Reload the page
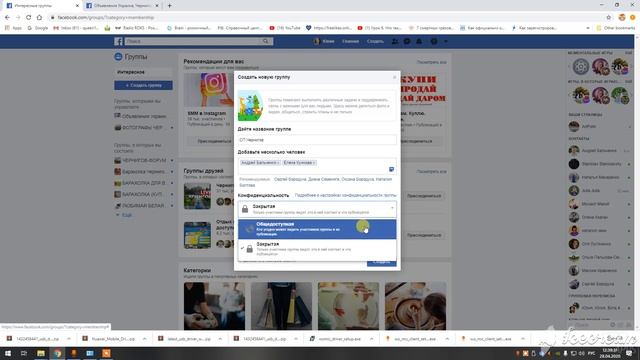640x360 pixels. 29,17
